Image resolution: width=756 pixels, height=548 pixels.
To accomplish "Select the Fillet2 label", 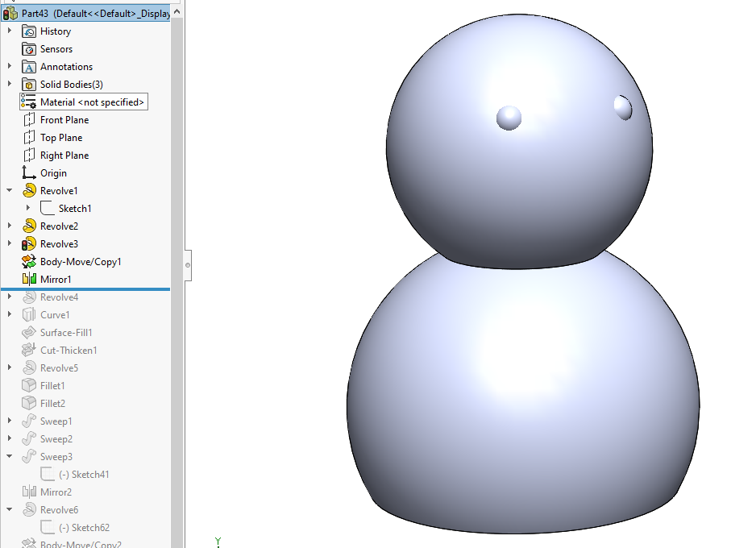I will pos(52,404).
